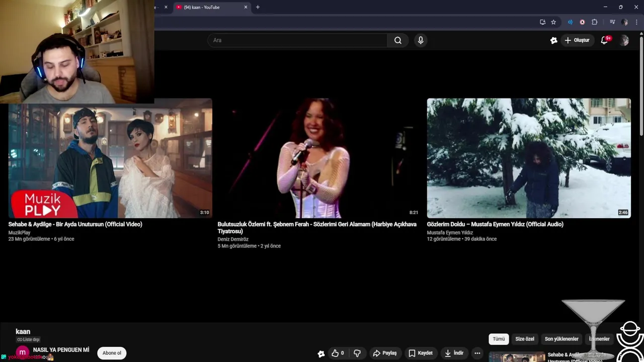Open the Deniz Demiröz channel link
644x362 pixels.
[x=233, y=239]
